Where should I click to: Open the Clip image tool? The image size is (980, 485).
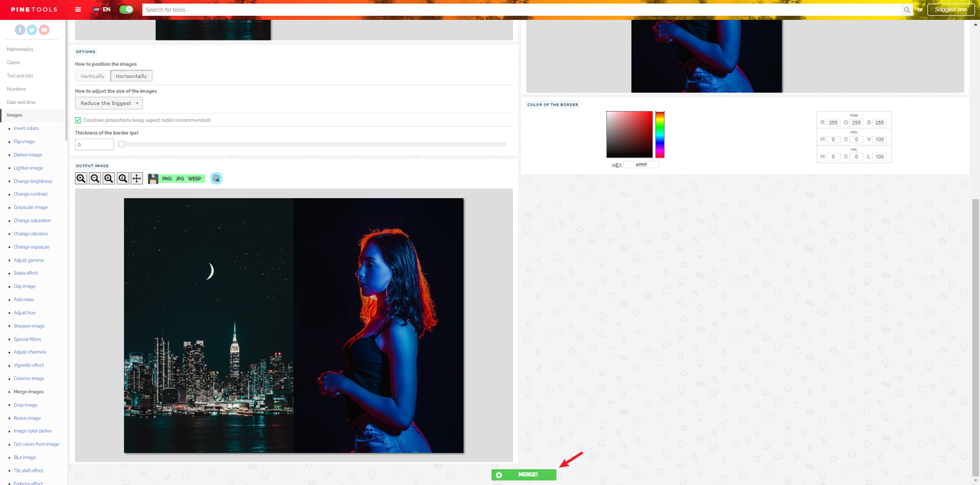(x=24, y=286)
